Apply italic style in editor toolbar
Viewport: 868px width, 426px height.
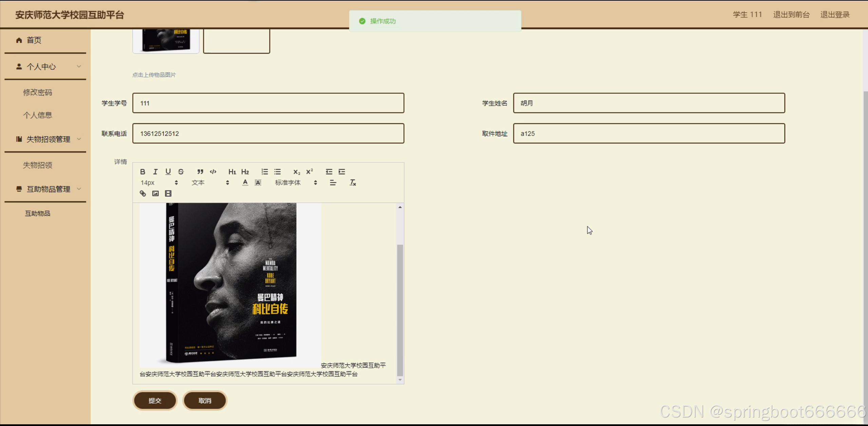point(155,172)
